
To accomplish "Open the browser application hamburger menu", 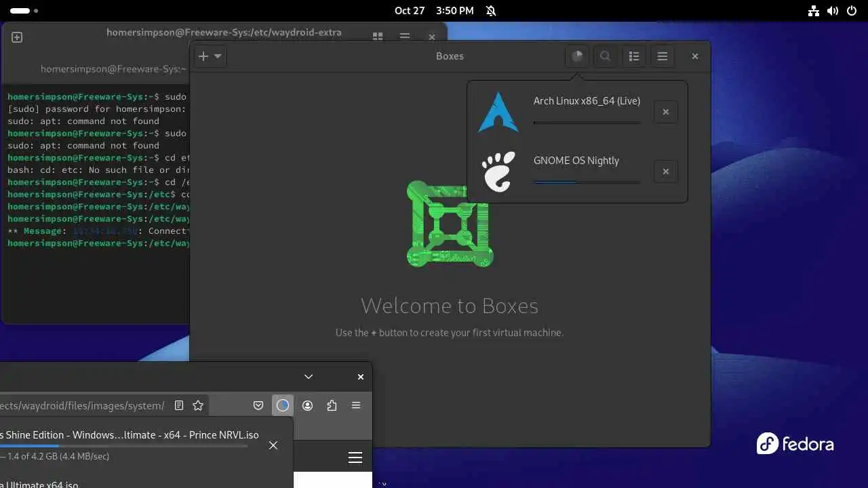I will [x=356, y=405].
